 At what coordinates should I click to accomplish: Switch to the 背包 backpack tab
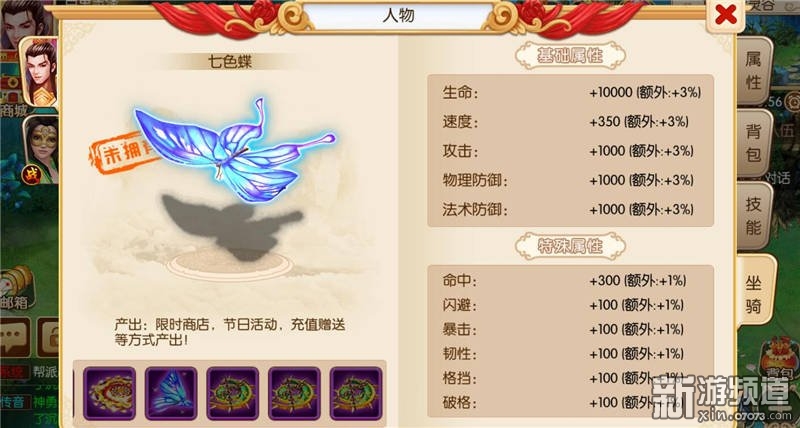754,143
